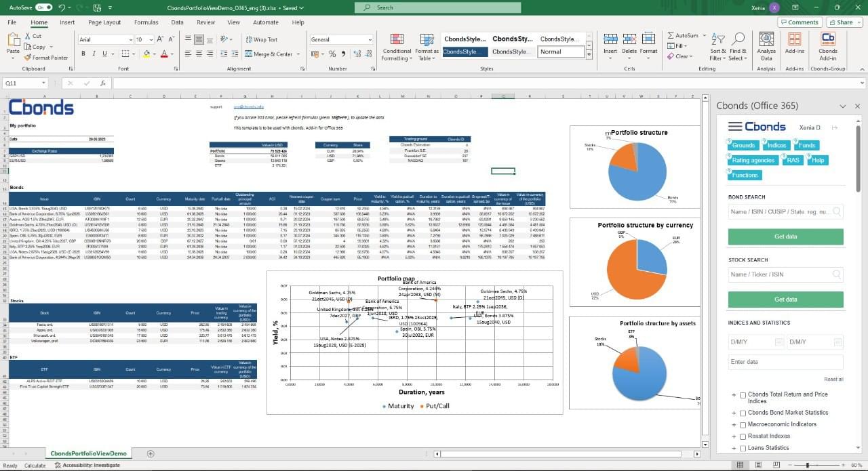Open the Cbonds panel hamburger menu
This screenshot has height=471, width=868.
(x=734, y=127)
